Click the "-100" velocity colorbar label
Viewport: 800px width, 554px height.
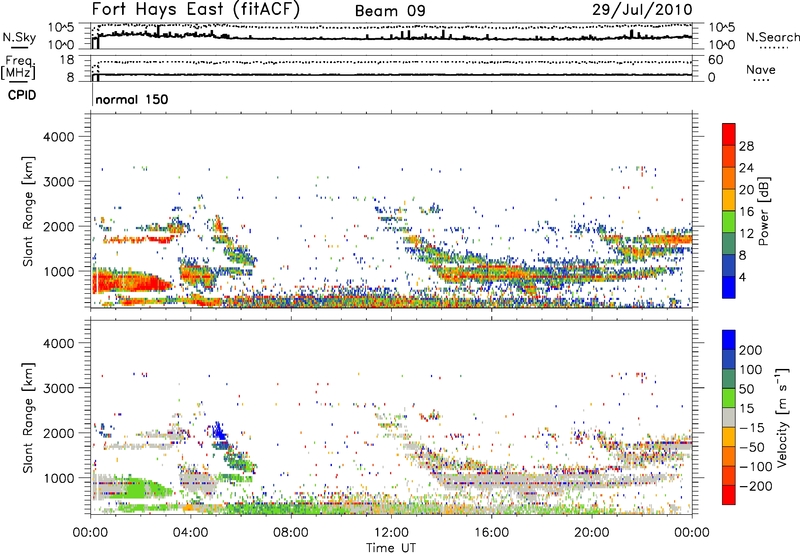[x=756, y=466]
